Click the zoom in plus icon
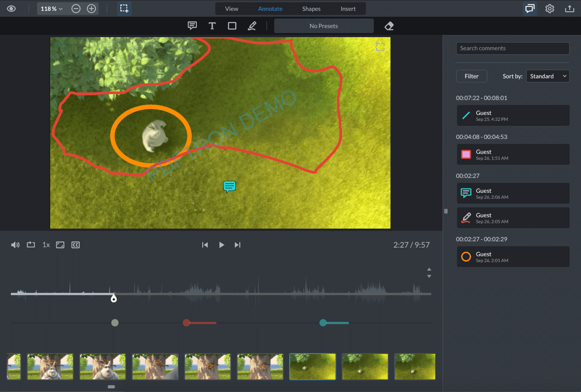 click(91, 9)
